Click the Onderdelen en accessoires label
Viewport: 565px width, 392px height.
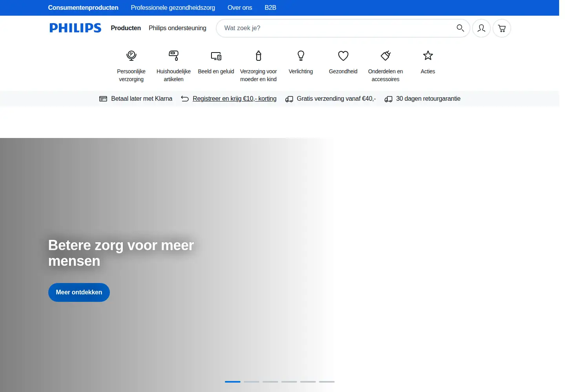pos(386,75)
